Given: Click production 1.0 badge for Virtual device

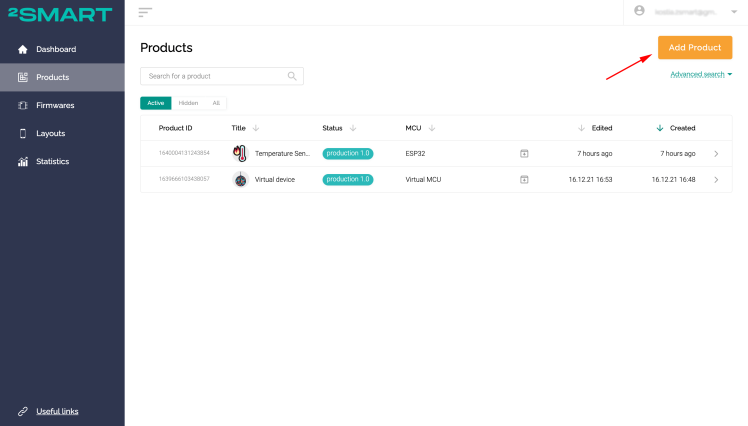Looking at the screenshot, I should click(x=348, y=179).
